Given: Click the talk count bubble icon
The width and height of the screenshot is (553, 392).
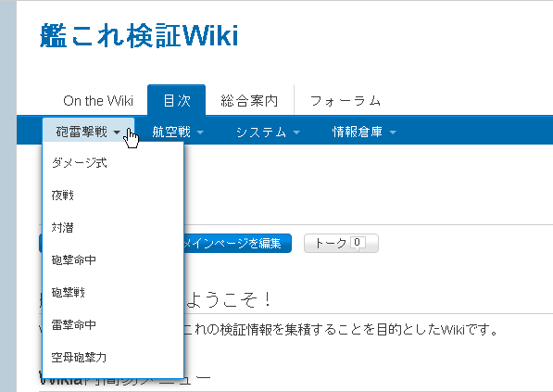Looking at the screenshot, I should tap(358, 243).
